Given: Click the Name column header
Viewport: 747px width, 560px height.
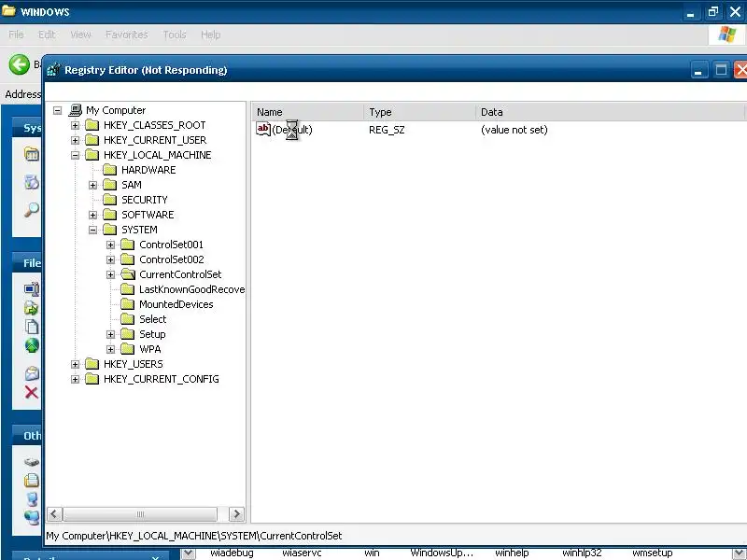Looking at the screenshot, I should (x=308, y=112).
